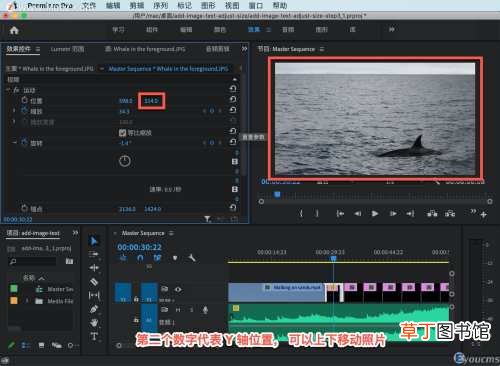Collapse the 旋转 rotation property

[14, 142]
